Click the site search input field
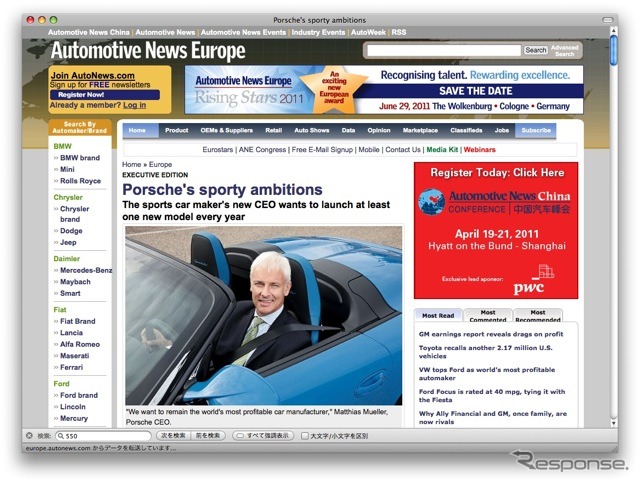Screen dimensions: 640x483 coord(444,50)
